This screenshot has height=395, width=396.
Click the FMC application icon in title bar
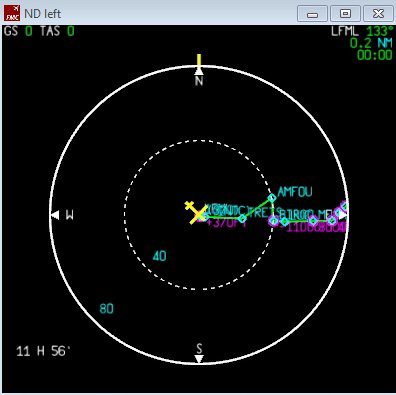(x=12, y=13)
